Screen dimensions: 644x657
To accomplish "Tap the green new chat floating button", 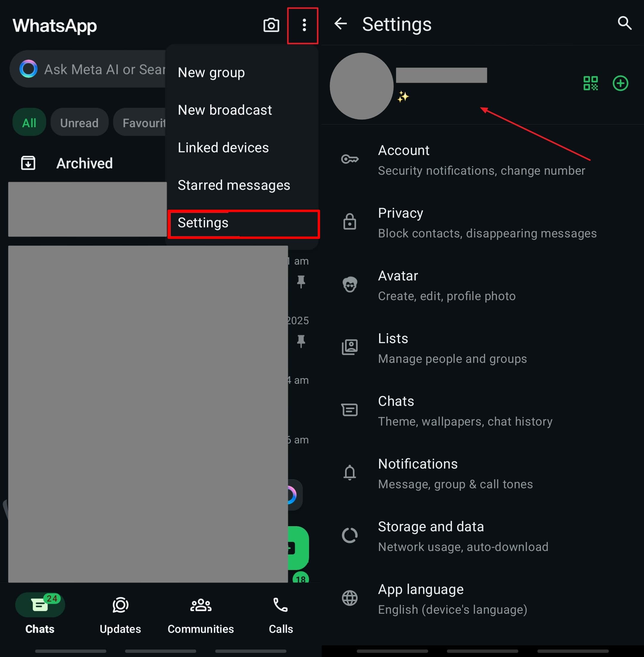I will (x=298, y=548).
